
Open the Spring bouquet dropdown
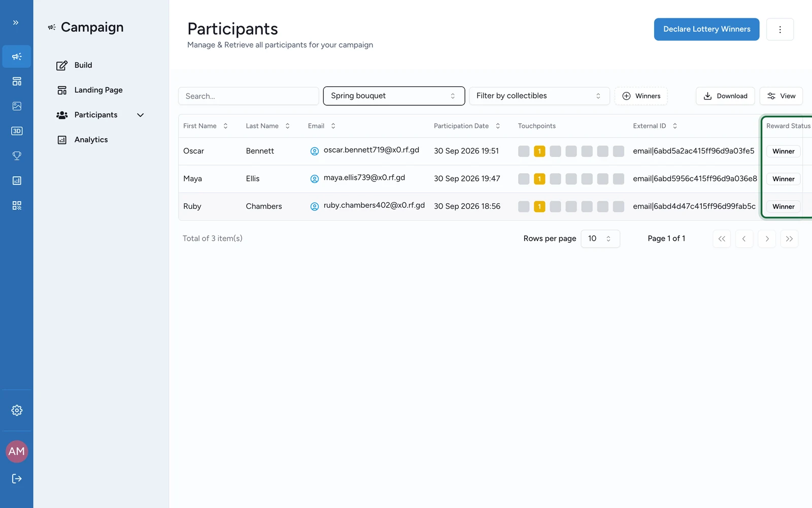tap(394, 96)
